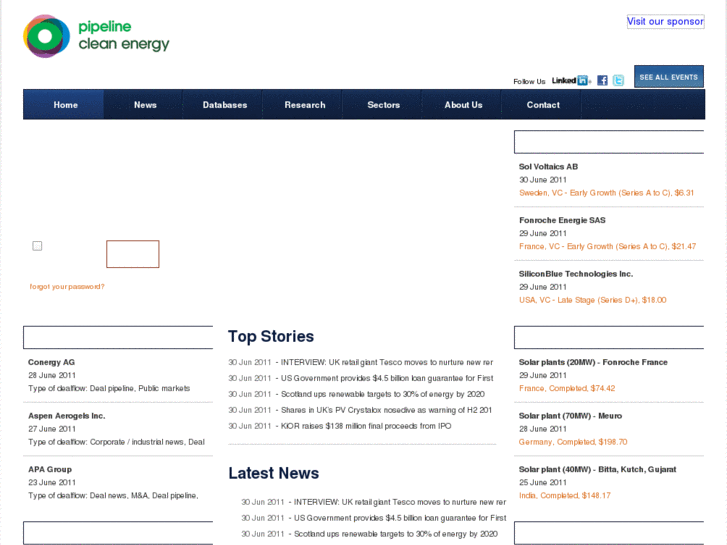Click Type of dealflow text under APA Group

[x=113, y=495]
